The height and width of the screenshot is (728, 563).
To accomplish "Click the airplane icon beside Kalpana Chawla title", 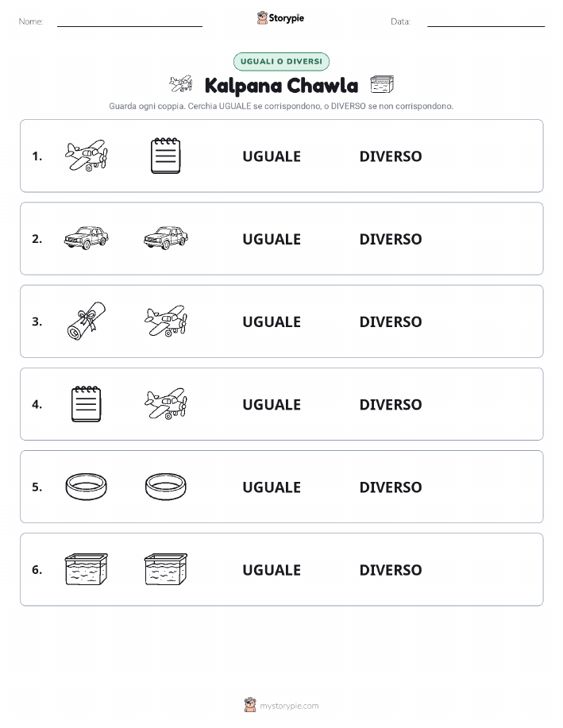I will tap(181, 84).
